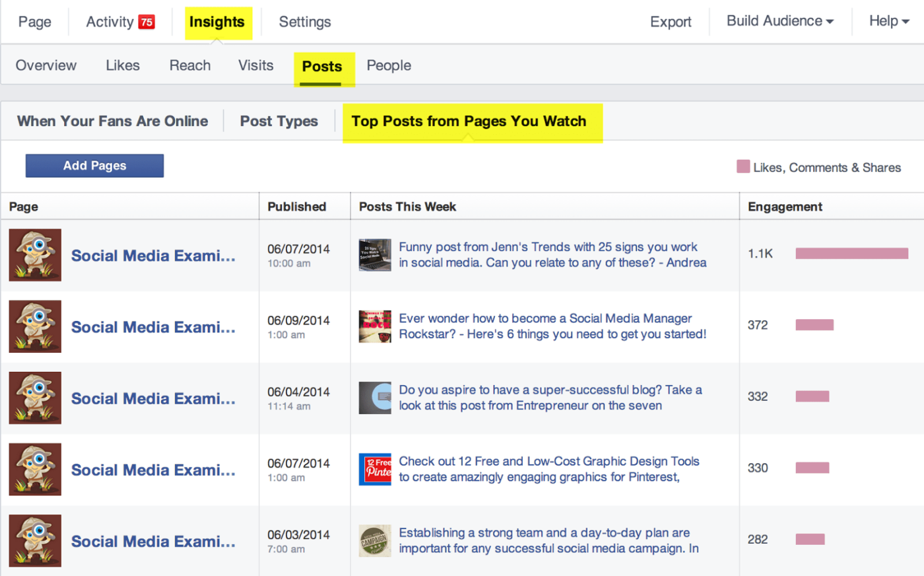This screenshot has width=924, height=576.
Task: Expand the Help menu
Action: pyautogui.click(x=888, y=20)
